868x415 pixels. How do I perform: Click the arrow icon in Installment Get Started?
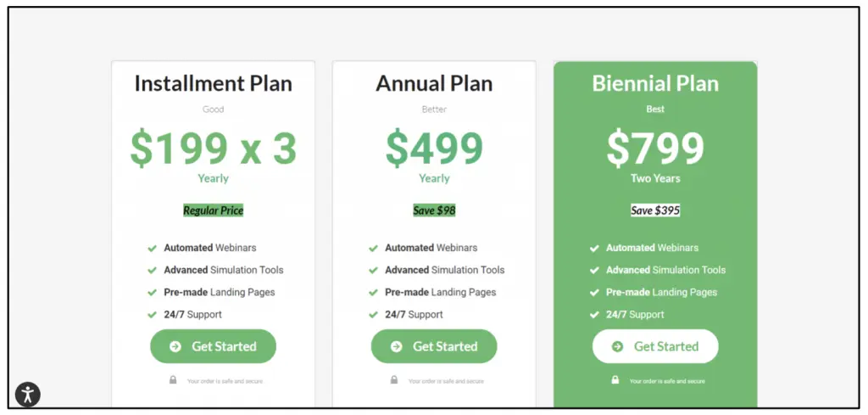click(175, 346)
